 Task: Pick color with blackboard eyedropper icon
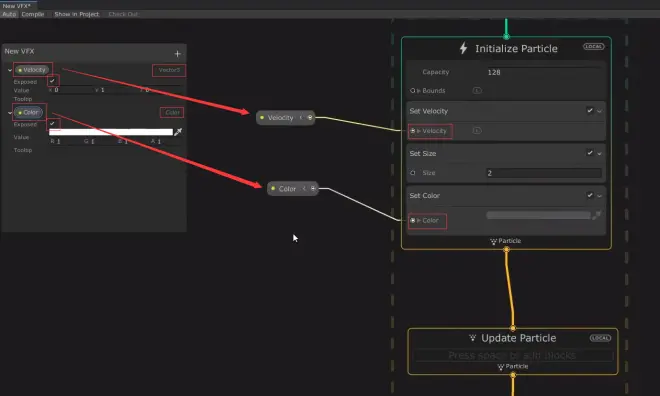coord(178,132)
